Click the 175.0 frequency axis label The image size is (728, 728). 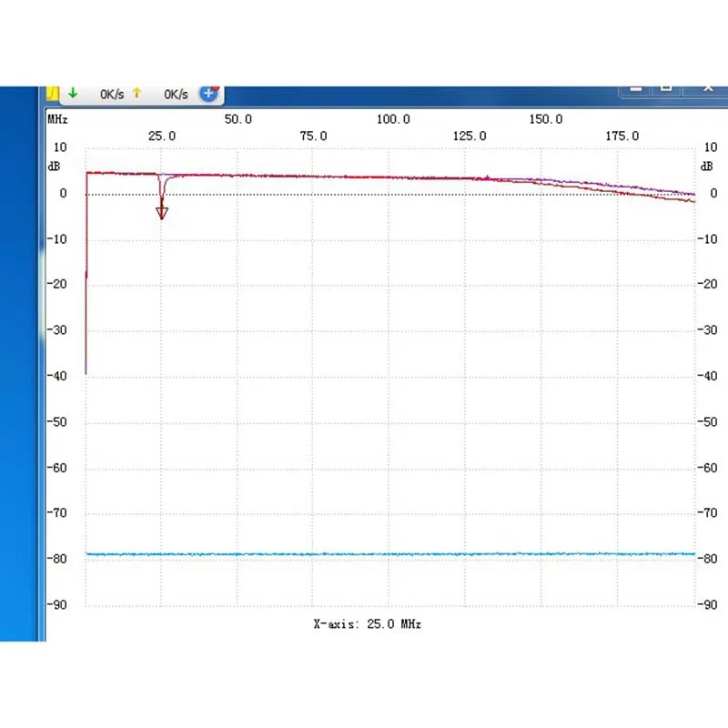click(x=622, y=136)
